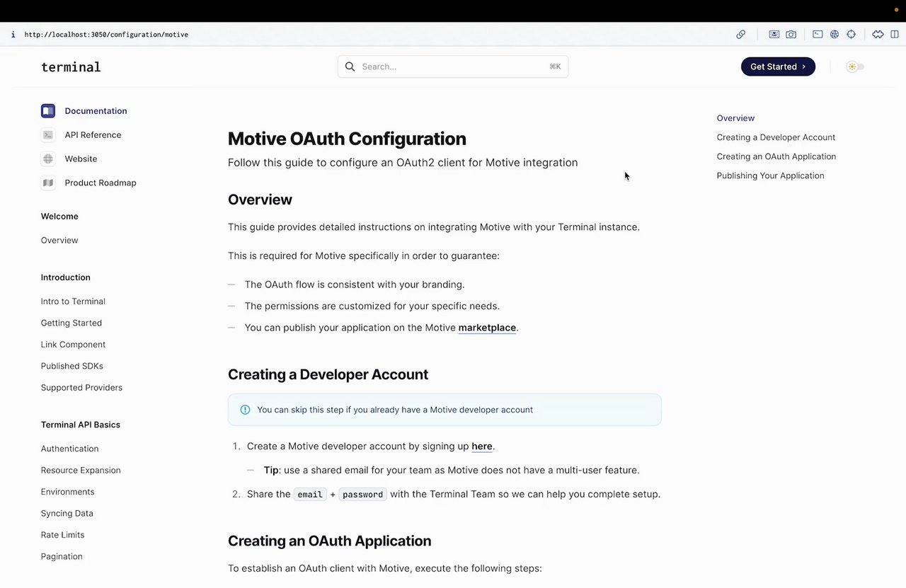Open the Supported Providers page
The image size is (906, 588).
[81, 388]
